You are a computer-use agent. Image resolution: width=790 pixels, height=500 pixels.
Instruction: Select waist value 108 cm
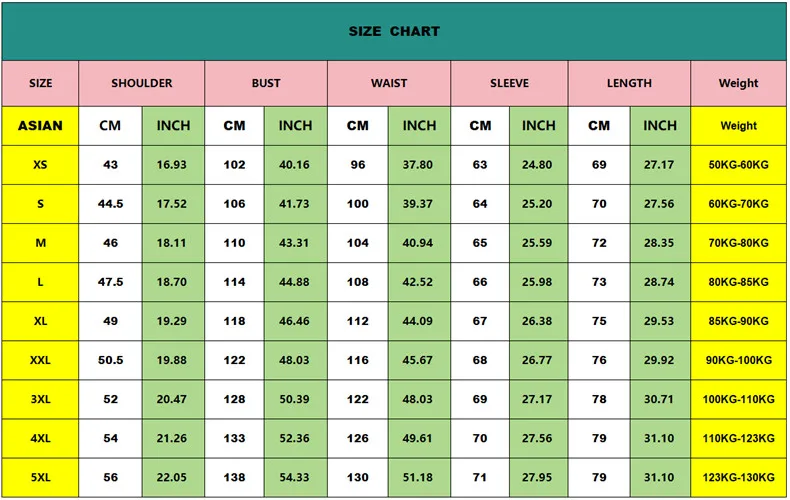point(358,282)
